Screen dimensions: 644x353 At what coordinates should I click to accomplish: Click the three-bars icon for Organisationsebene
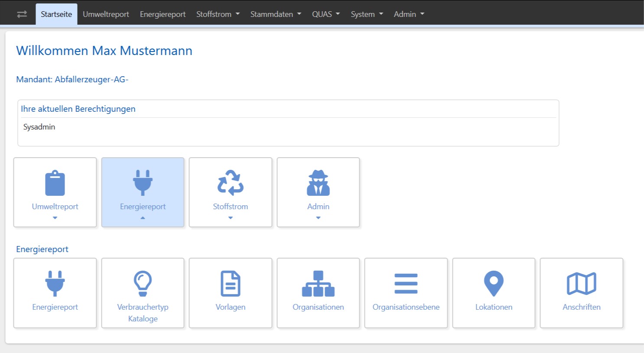pyautogui.click(x=406, y=283)
